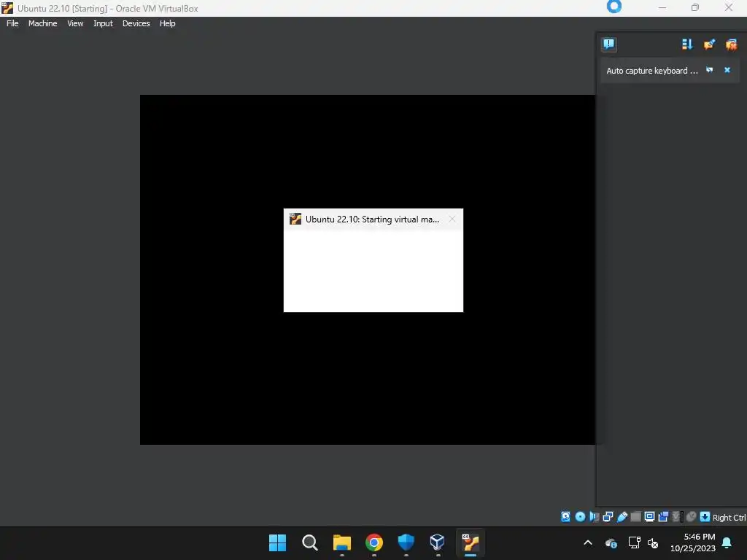Image resolution: width=747 pixels, height=560 pixels.
Task: Click the CPU virtualization indicator
Action: point(677,517)
